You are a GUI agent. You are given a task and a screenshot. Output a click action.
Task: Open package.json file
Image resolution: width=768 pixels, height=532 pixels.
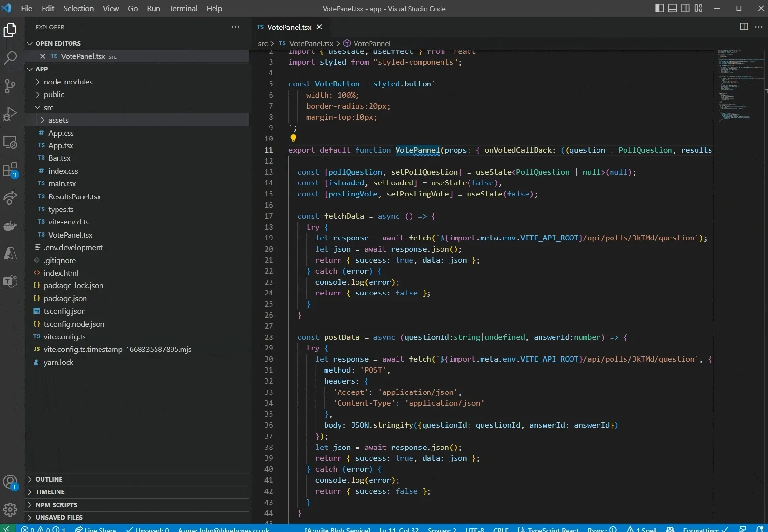click(137, 299)
